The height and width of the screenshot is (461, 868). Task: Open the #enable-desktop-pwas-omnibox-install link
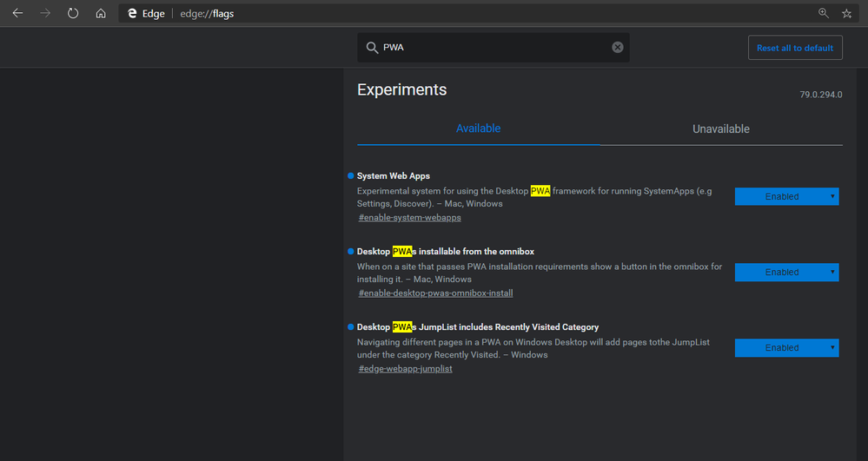pyautogui.click(x=435, y=293)
